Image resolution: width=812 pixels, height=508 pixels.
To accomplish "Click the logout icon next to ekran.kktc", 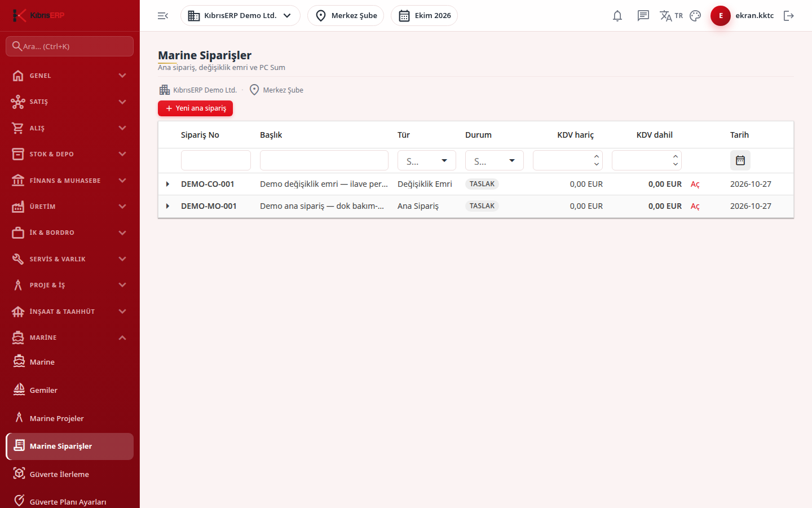I will pyautogui.click(x=789, y=16).
